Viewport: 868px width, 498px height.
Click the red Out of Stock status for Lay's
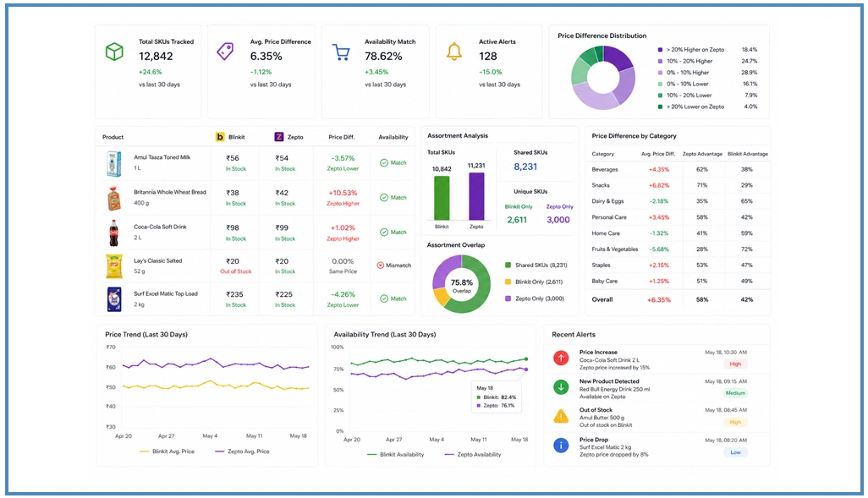click(x=236, y=271)
